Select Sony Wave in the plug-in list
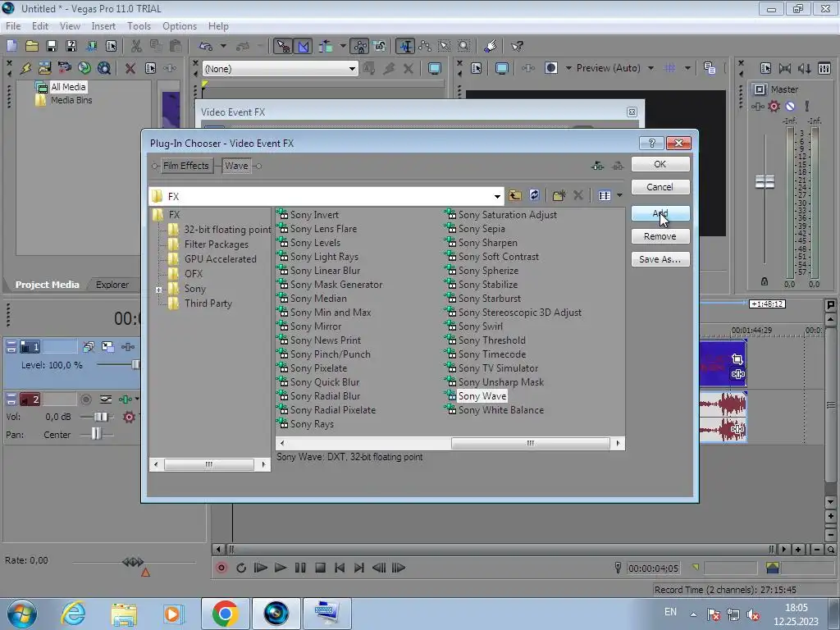This screenshot has width=840, height=630. [x=482, y=396]
